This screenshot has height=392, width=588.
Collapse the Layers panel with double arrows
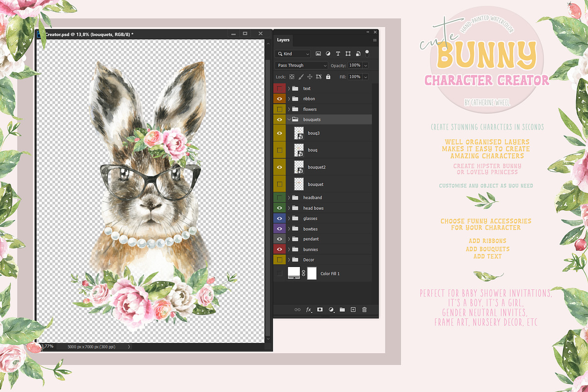[367, 32]
